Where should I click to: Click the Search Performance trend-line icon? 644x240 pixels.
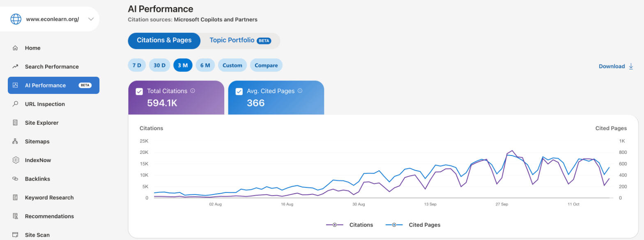click(x=15, y=66)
